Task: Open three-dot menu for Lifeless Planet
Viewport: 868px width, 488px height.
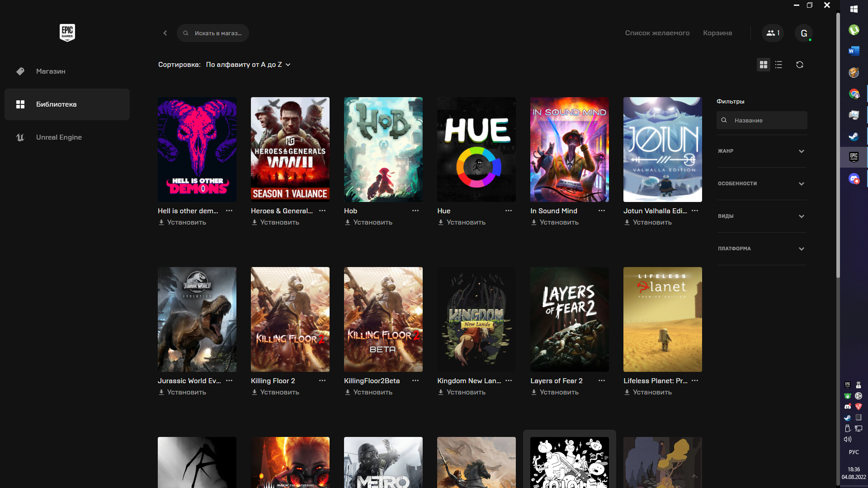Action: 695,381
